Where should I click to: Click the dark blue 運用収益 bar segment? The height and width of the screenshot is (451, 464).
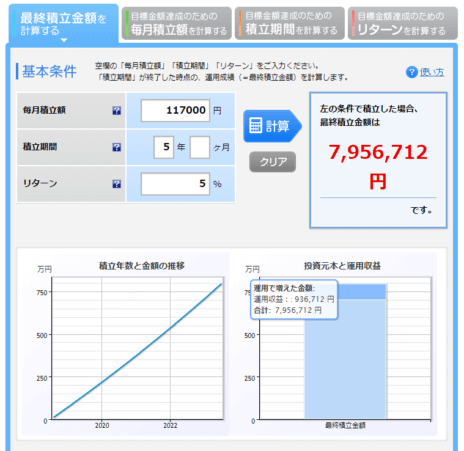(362, 292)
